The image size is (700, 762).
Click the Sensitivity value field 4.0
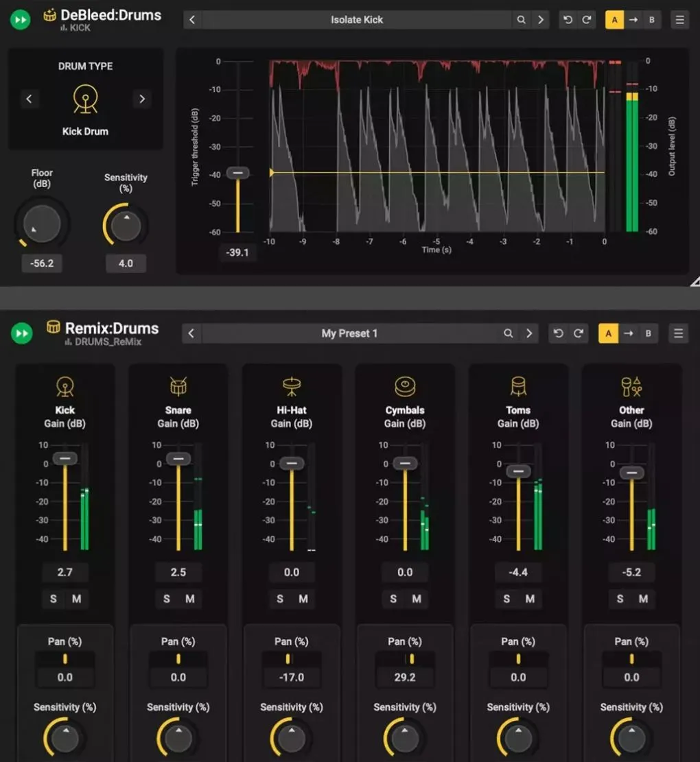coord(126,263)
